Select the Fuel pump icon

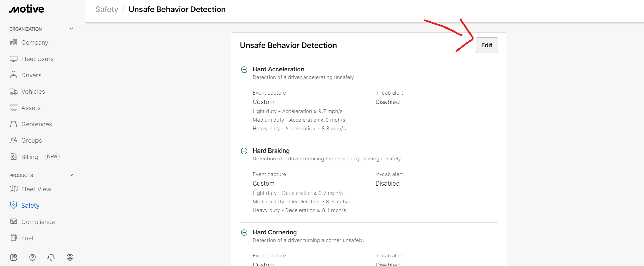(13, 237)
